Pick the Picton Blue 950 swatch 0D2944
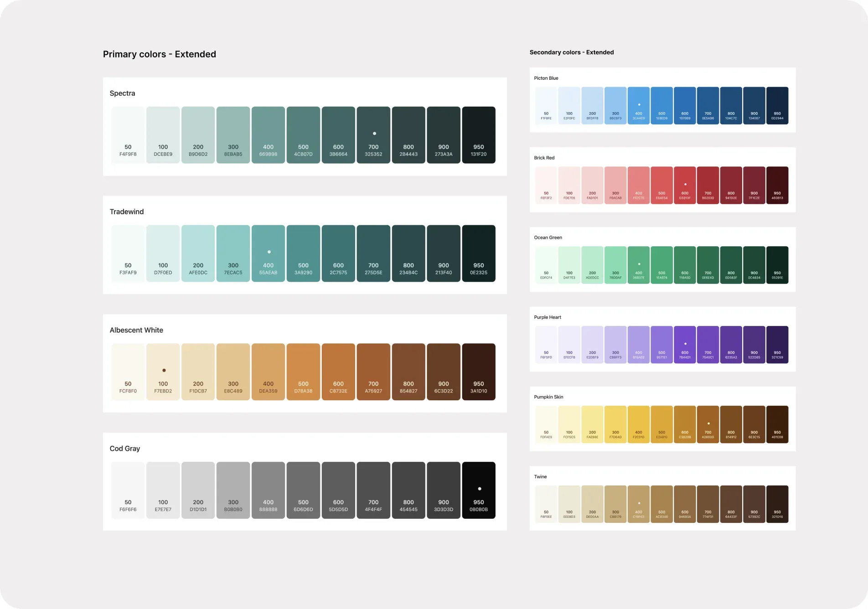The width and height of the screenshot is (868, 609). pyautogui.click(x=777, y=106)
